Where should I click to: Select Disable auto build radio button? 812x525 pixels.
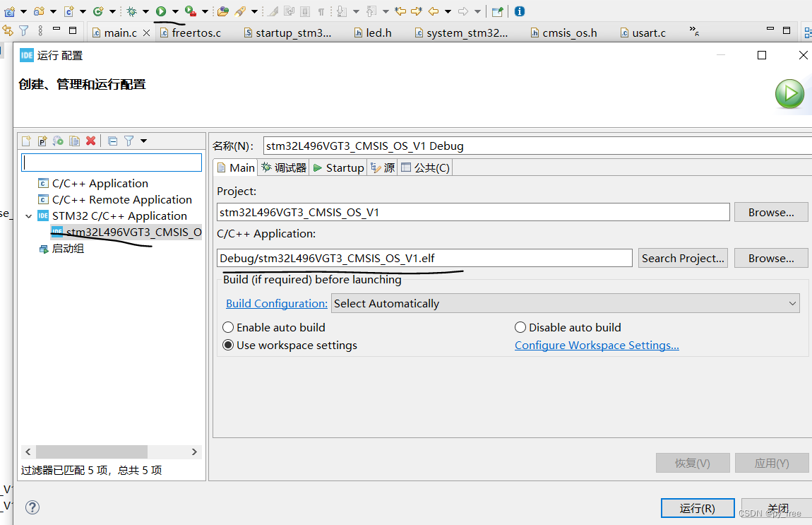(520, 328)
